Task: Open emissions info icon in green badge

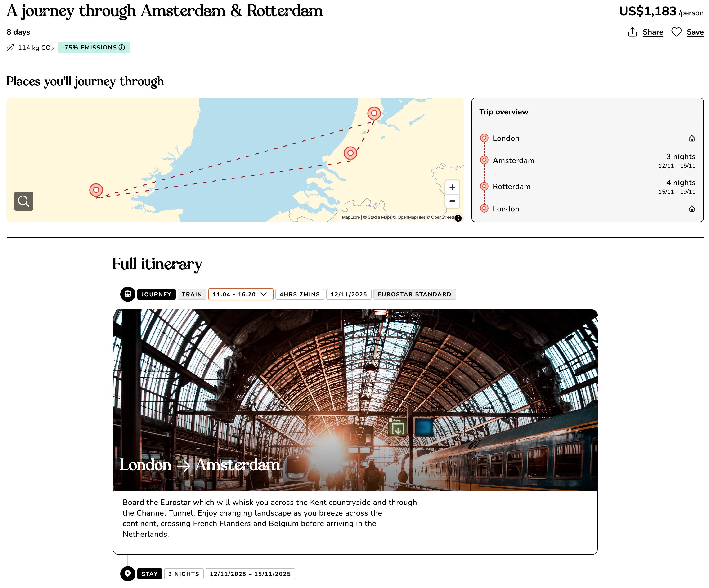Action: click(122, 48)
